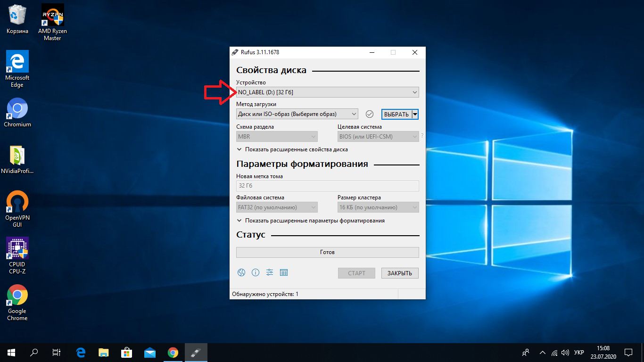
Task: Click the Новая метка тома field
Action: (x=328, y=186)
